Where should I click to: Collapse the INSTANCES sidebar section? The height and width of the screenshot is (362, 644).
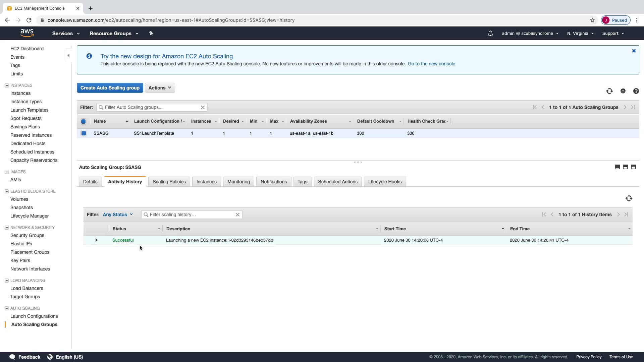click(x=6, y=85)
